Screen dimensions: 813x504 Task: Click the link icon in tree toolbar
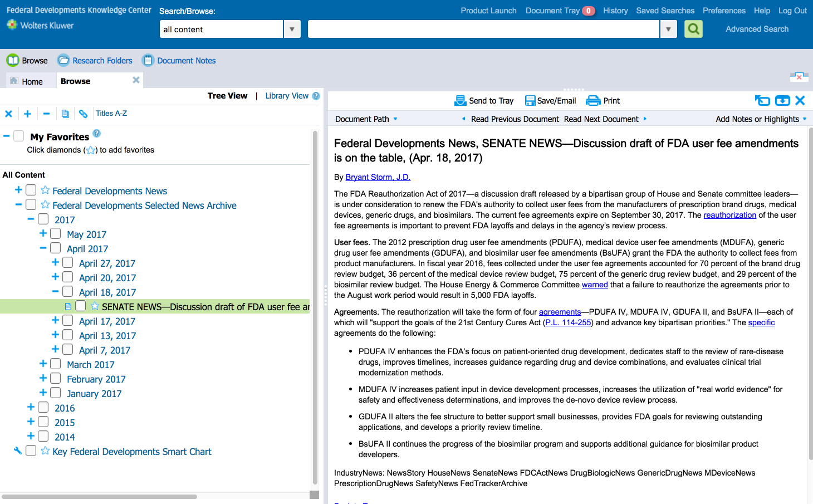83,114
